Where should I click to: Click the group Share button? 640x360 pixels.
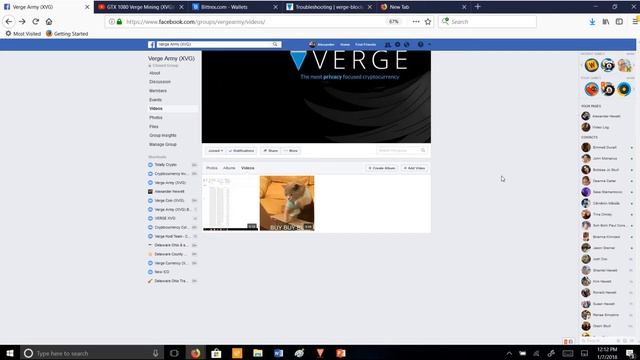[x=271, y=151]
